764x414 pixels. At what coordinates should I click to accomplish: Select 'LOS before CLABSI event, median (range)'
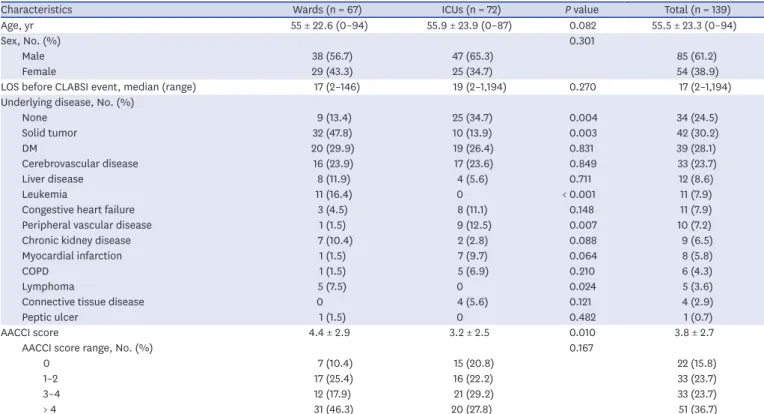[98, 87]
